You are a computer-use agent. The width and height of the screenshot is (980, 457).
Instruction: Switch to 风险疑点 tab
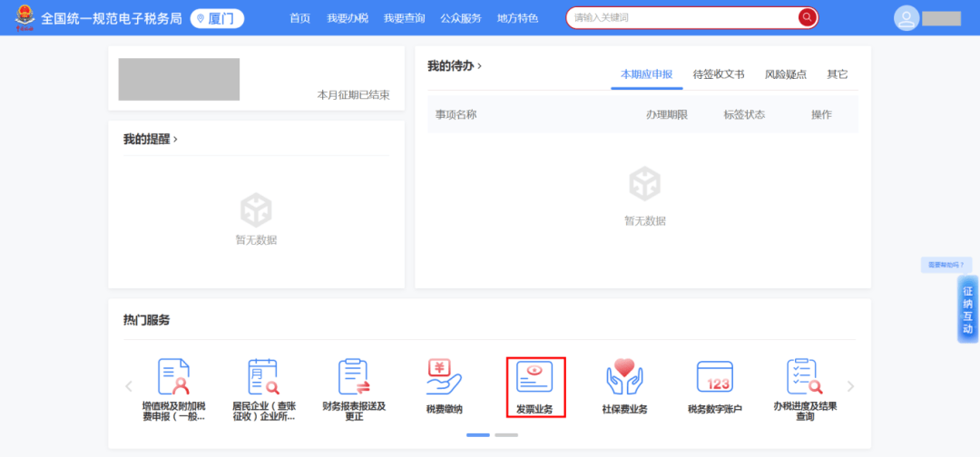point(785,74)
